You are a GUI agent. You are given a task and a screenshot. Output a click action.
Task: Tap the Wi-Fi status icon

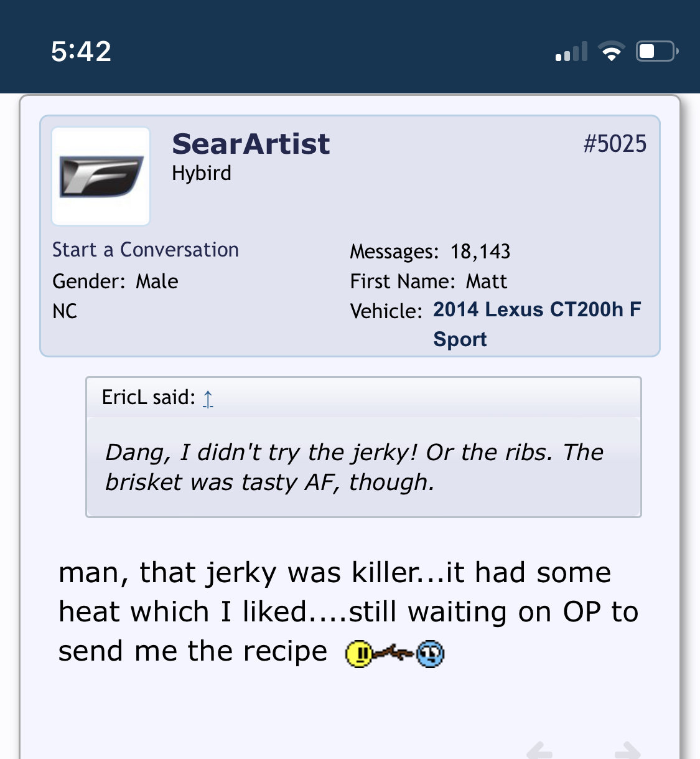point(612,51)
